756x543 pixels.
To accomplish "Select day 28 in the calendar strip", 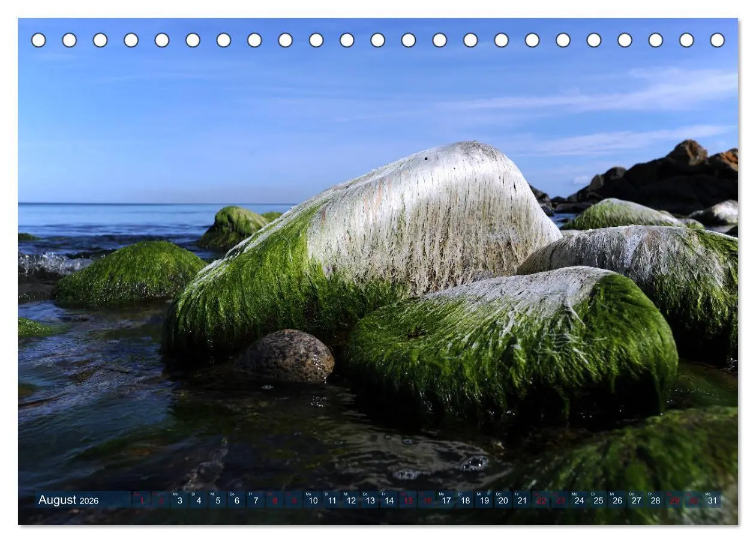I will point(656,500).
